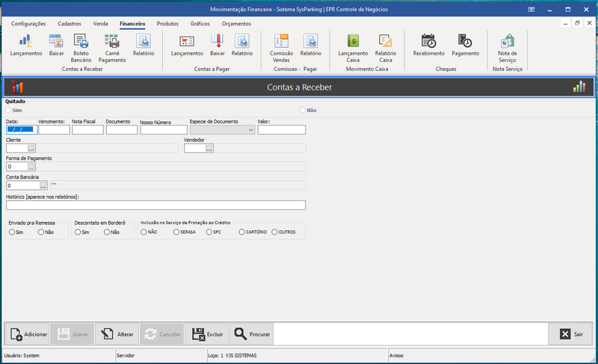Open the Configurações ribbon tab
The image size is (598, 364).
[28, 24]
